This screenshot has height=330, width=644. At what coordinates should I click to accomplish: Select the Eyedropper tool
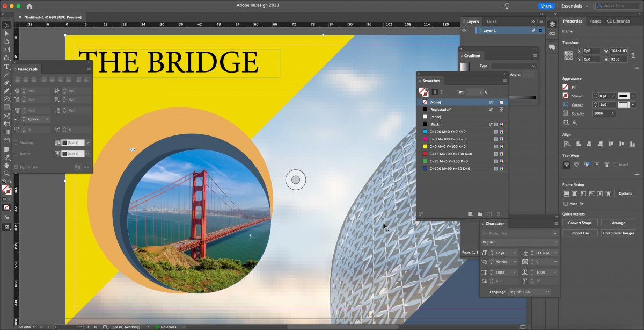(6, 157)
